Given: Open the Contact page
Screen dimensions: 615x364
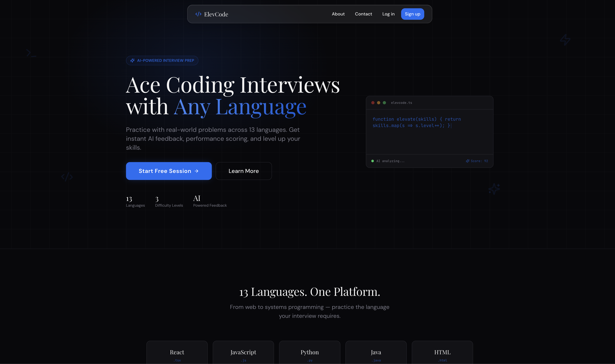Looking at the screenshot, I should 363,14.
